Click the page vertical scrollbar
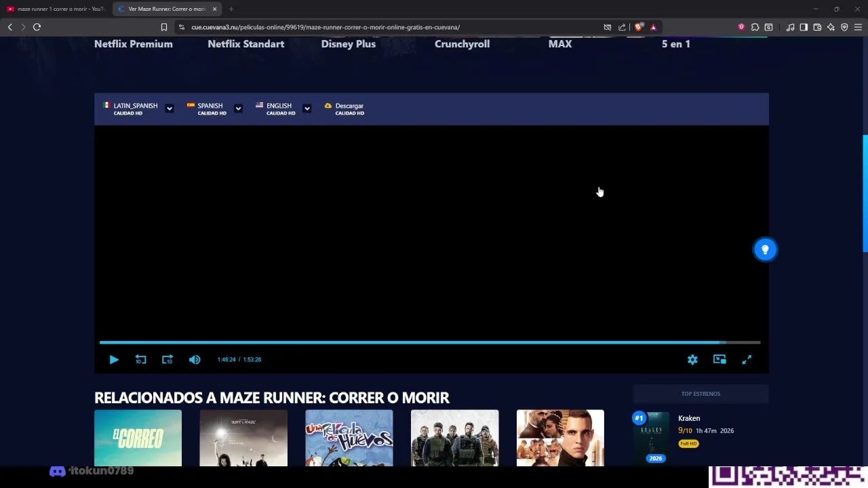Viewport: 868px width, 488px height. click(x=865, y=193)
